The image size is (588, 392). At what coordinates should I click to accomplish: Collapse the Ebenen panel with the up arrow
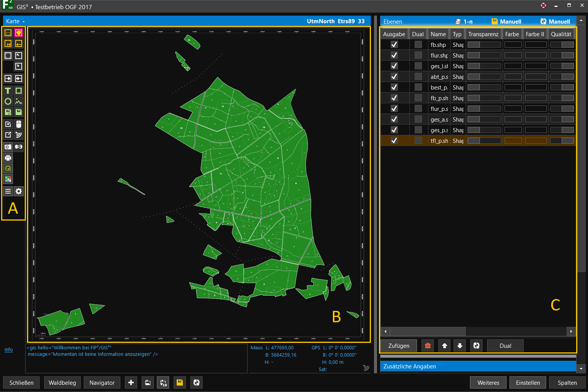tap(581, 20)
